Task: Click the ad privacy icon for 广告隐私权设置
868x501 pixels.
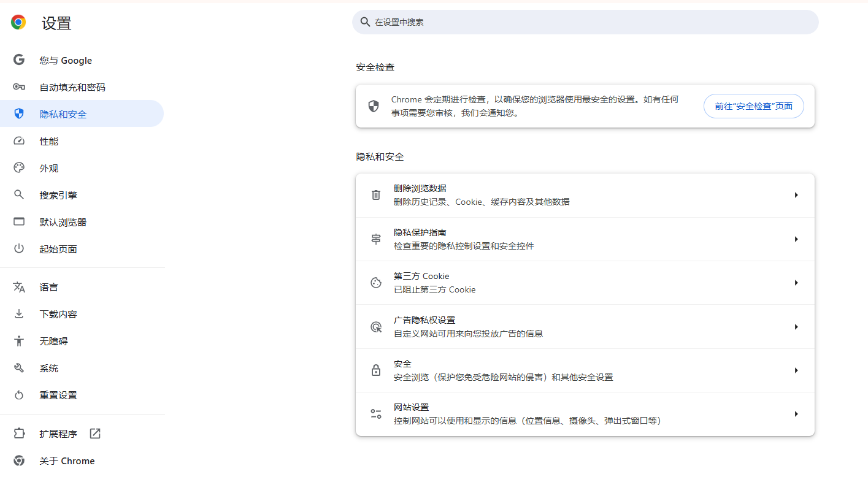Action: [x=376, y=327]
